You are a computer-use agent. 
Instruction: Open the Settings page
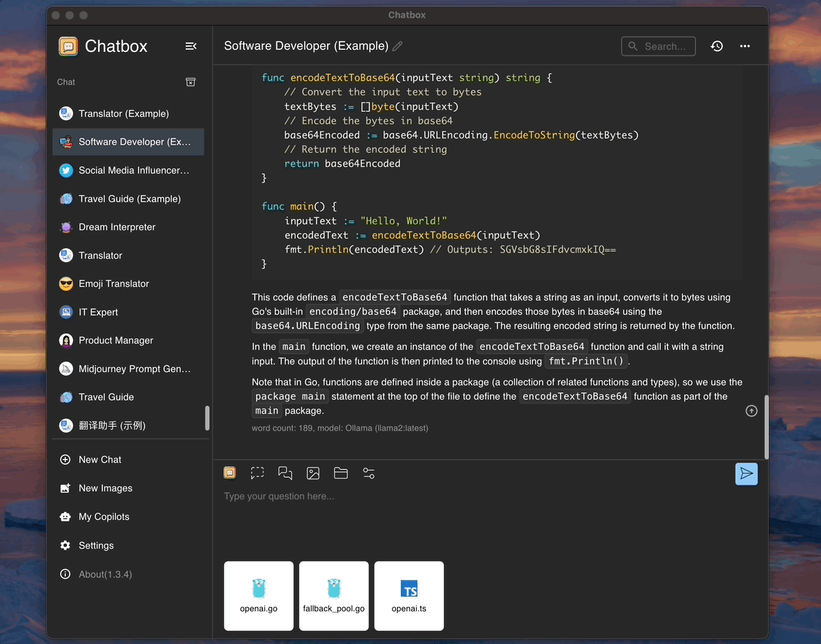[96, 546]
